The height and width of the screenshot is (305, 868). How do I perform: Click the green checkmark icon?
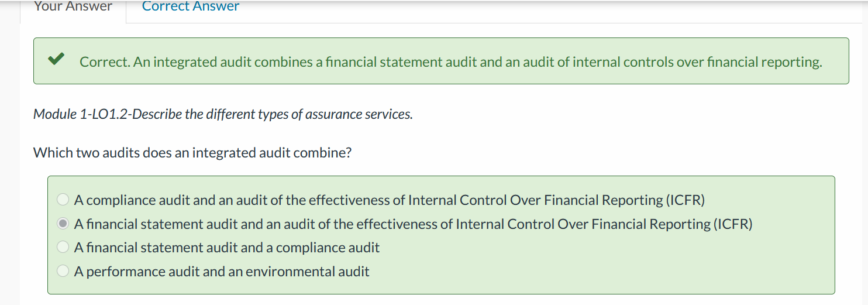[56, 59]
